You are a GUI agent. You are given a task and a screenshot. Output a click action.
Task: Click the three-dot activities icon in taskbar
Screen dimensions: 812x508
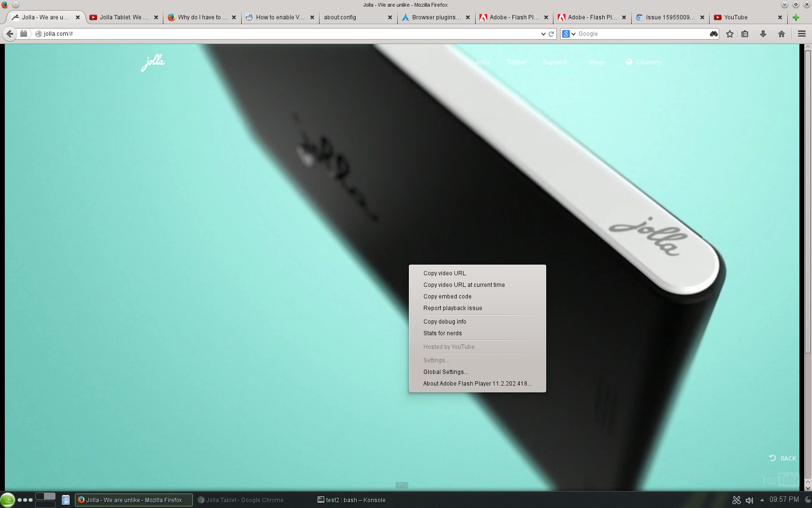(25, 500)
